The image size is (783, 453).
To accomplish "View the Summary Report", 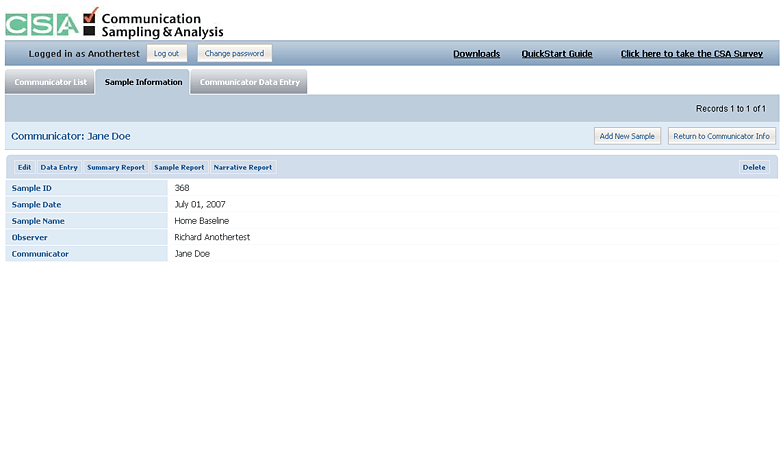I will click(x=116, y=168).
